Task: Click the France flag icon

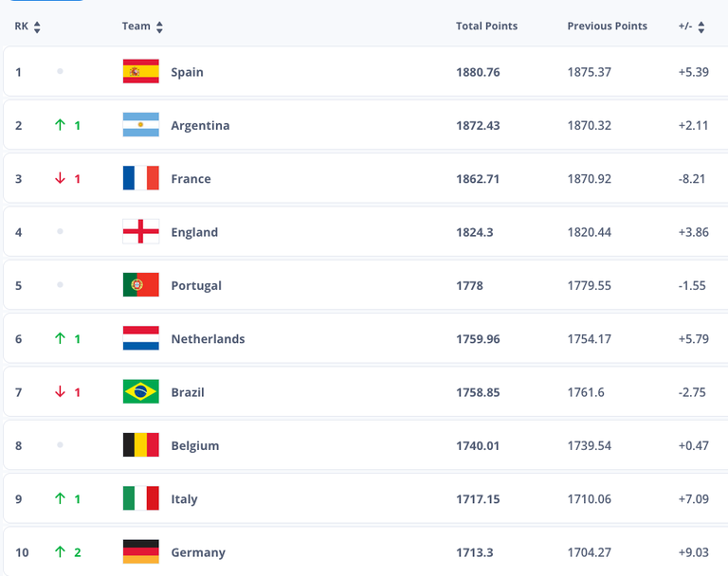Action: (140, 179)
